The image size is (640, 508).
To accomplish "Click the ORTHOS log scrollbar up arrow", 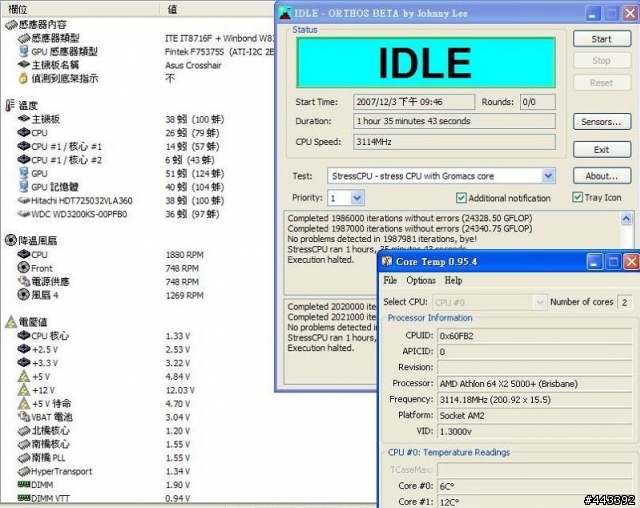I will coord(626,219).
